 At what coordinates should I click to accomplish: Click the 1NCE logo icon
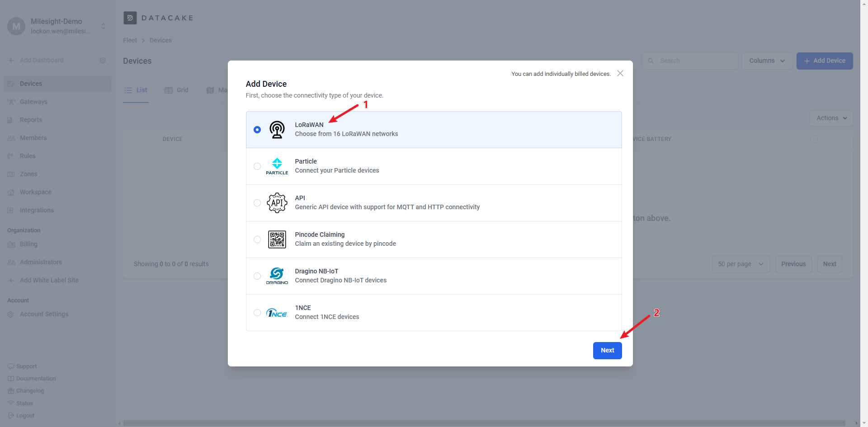click(x=277, y=313)
